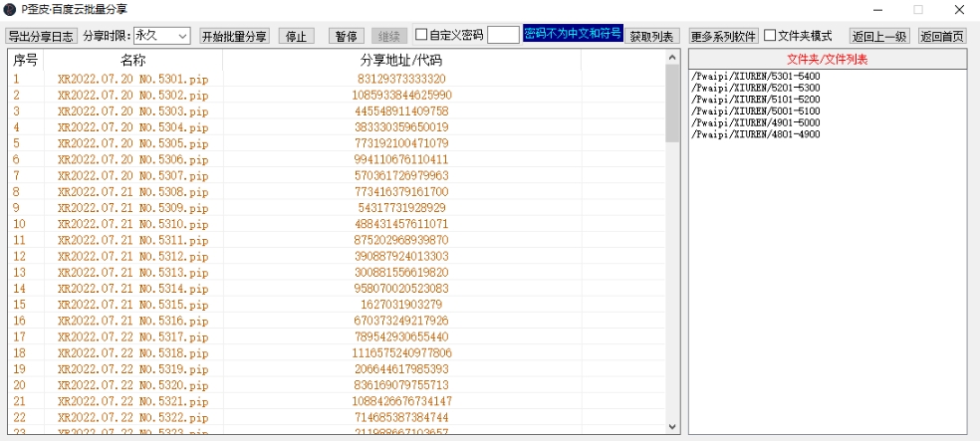Enable the 自定义密码 checkbox

[x=422, y=35]
